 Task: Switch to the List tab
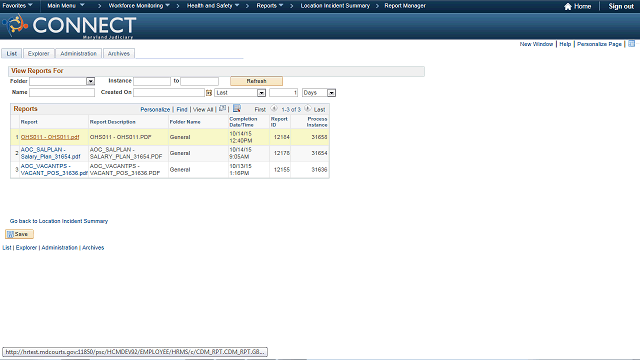[11, 53]
